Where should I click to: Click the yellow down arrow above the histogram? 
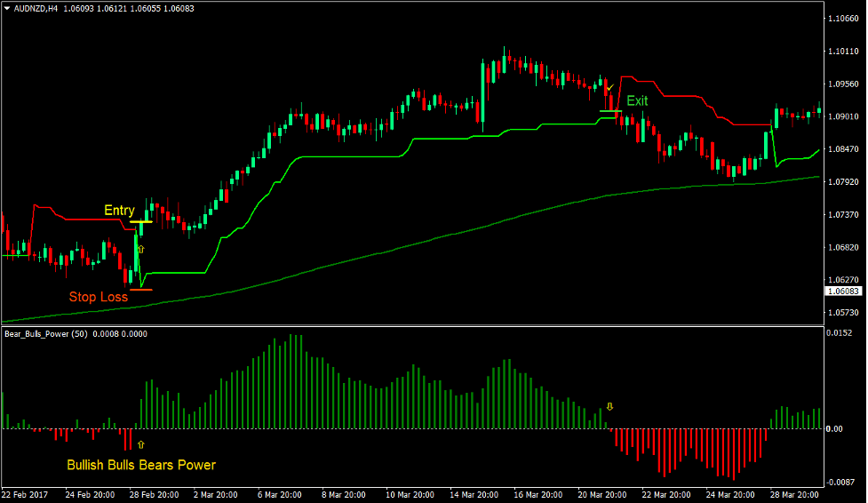coord(609,407)
